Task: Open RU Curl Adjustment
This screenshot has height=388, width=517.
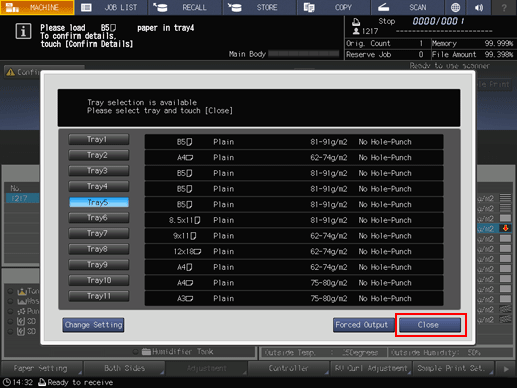Action: (371, 368)
